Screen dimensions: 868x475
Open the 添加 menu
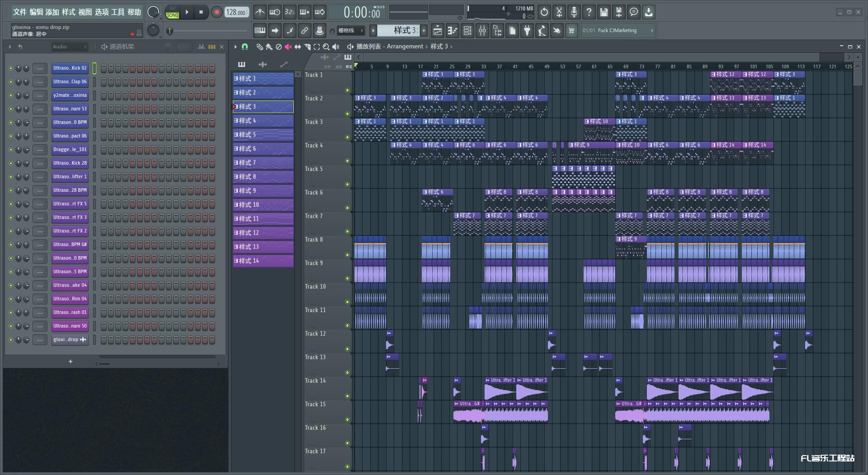[52, 12]
